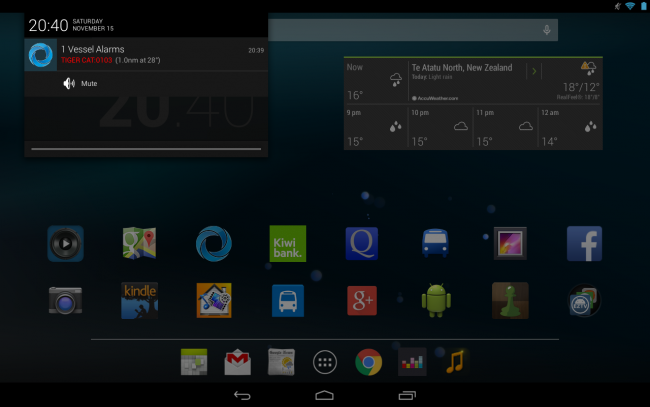Open the all apps drawer
Screen dimensions: 650x407
tap(325, 363)
